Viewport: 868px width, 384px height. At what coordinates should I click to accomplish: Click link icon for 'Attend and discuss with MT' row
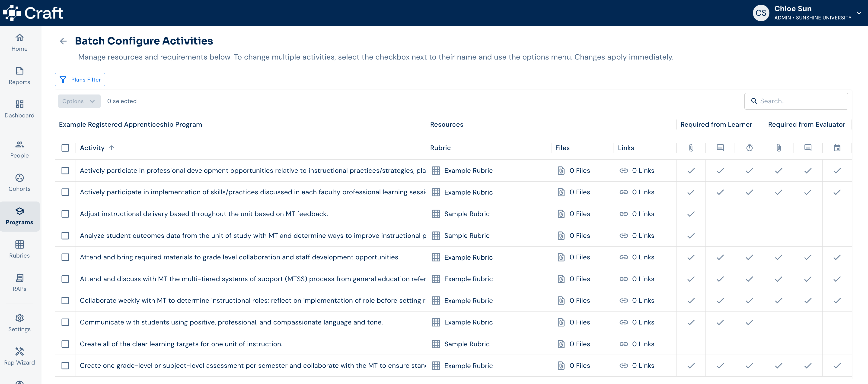coord(624,279)
